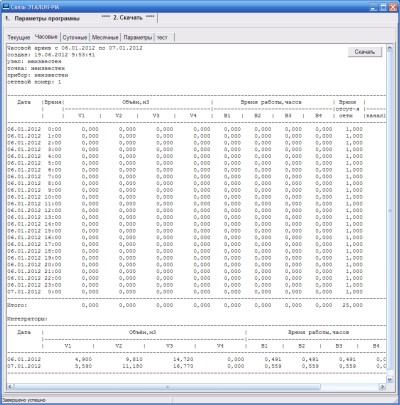Click the application icon in the title bar
400x405 pixels.
[x=6, y=6]
